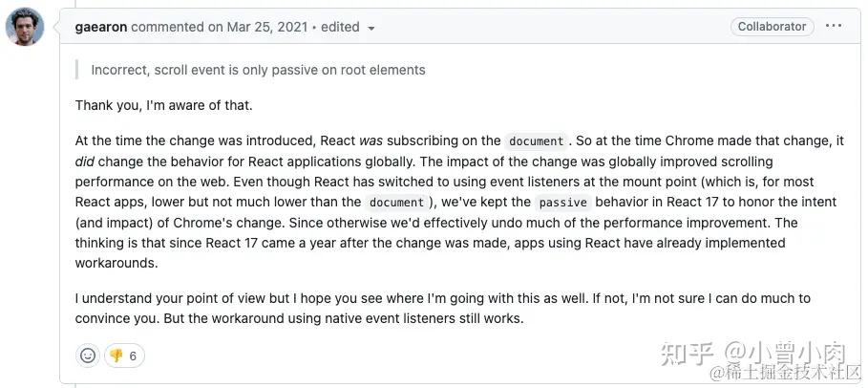Click gaearon's profile avatar

coord(24,29)
